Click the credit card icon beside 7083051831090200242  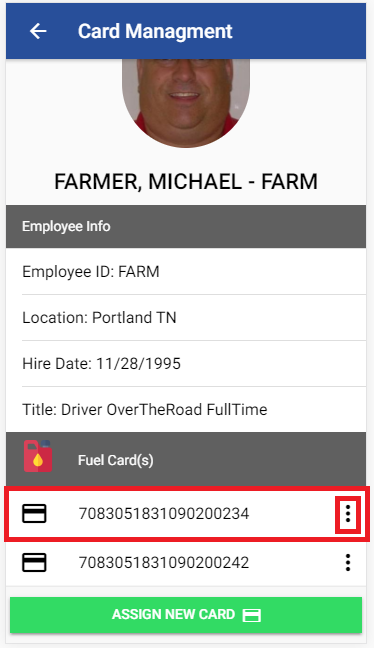pyautogui.click(x=34, y=562)
